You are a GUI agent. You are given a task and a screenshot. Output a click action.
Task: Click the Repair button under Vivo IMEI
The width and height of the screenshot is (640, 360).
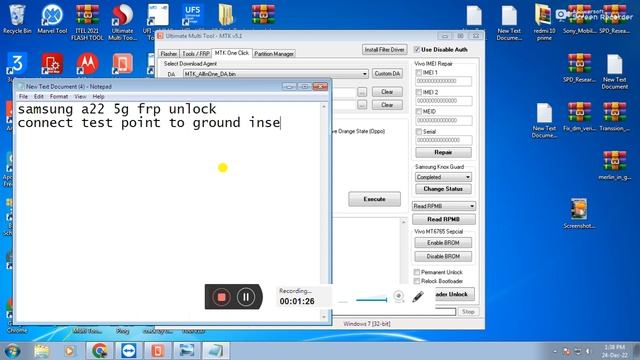[x=443, y=152]
